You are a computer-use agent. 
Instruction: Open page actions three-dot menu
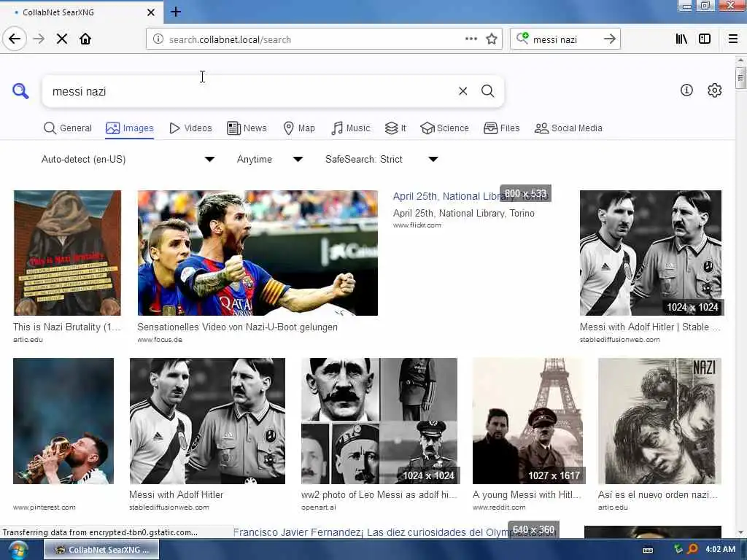[471, 39]
